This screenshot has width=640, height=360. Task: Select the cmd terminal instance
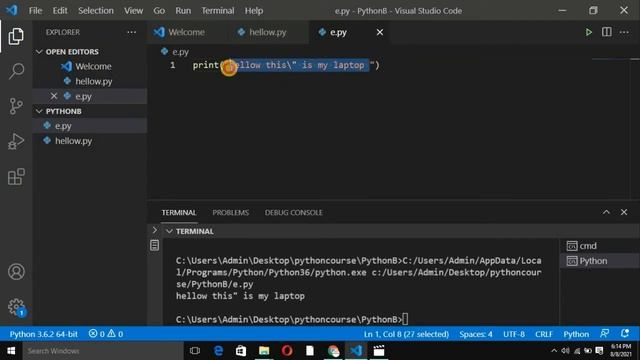(599, 246)
